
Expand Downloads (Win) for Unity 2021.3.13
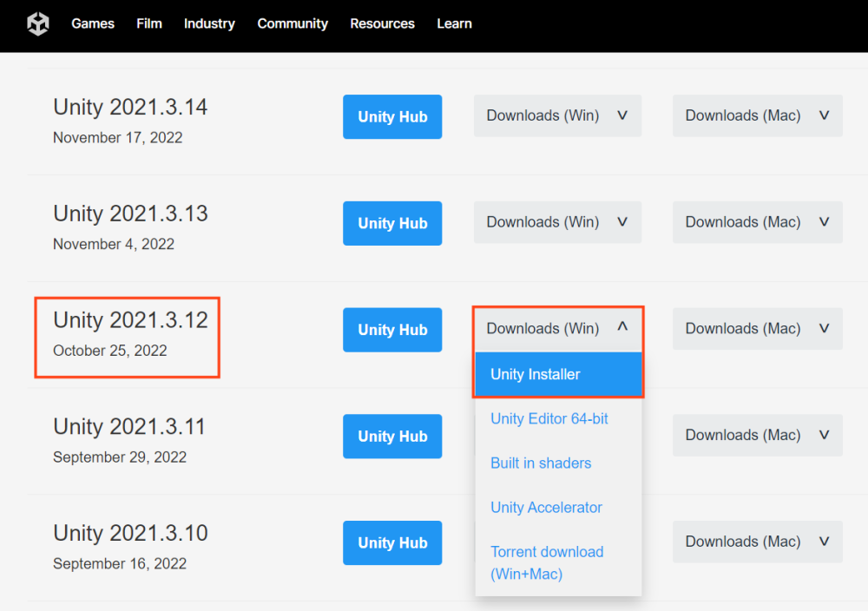tap(557, 222)
